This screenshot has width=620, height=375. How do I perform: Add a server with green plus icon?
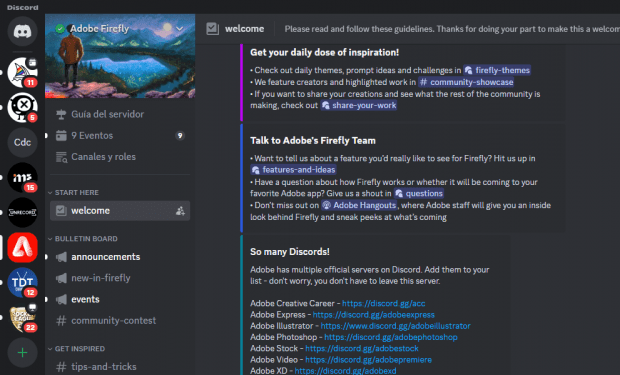[23, 352]
